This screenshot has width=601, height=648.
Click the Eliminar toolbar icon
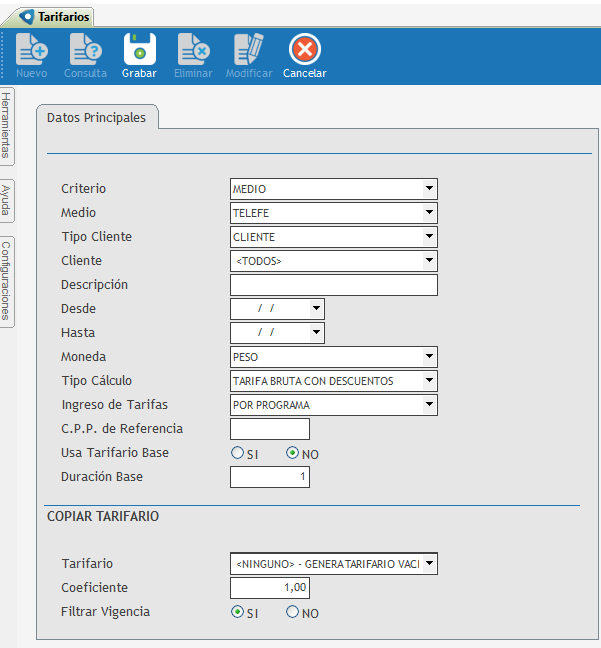193,50
